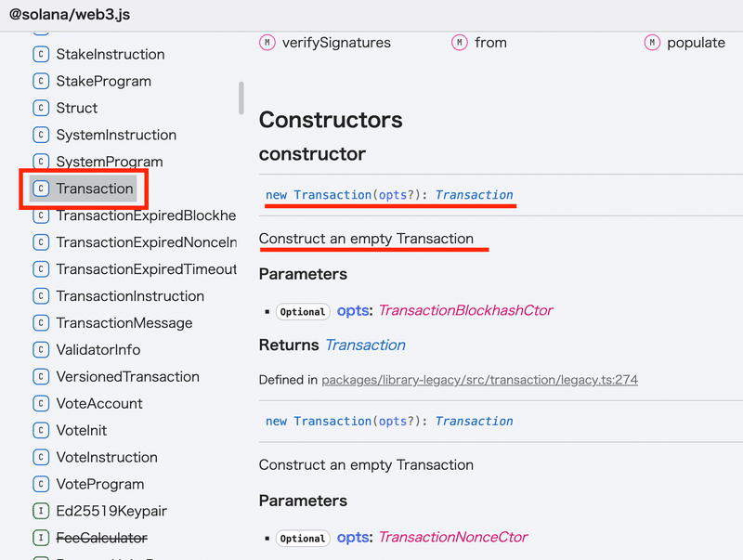Click the class icon beside VersionedTransaction

pyautogui.click(x=41, y=377)
